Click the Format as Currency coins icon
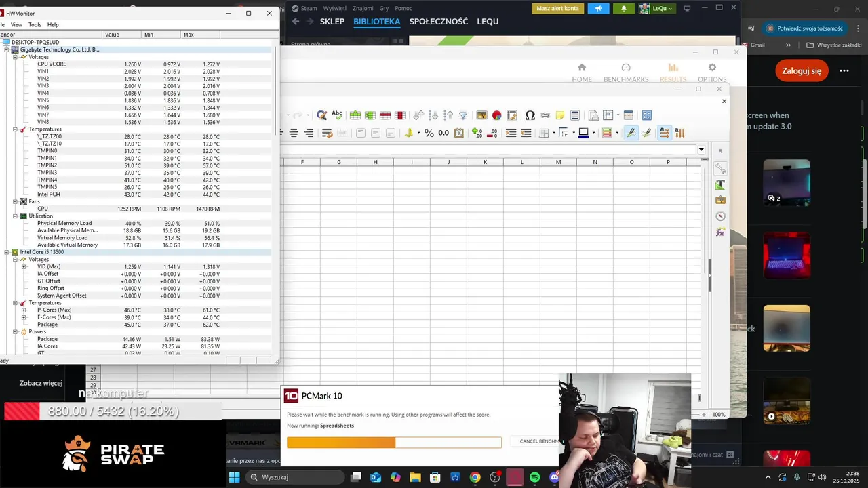The width and height of the screenshot is (868, 488). pyautogui.click(x=409, y=133)
